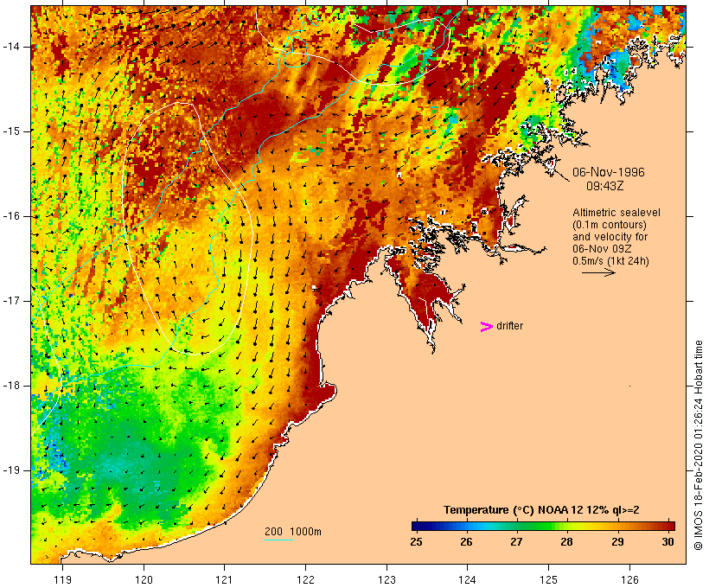Click the date text '06-Nov-1996'
The width and height of the screenshot is (709, 588).
point(608,172)
